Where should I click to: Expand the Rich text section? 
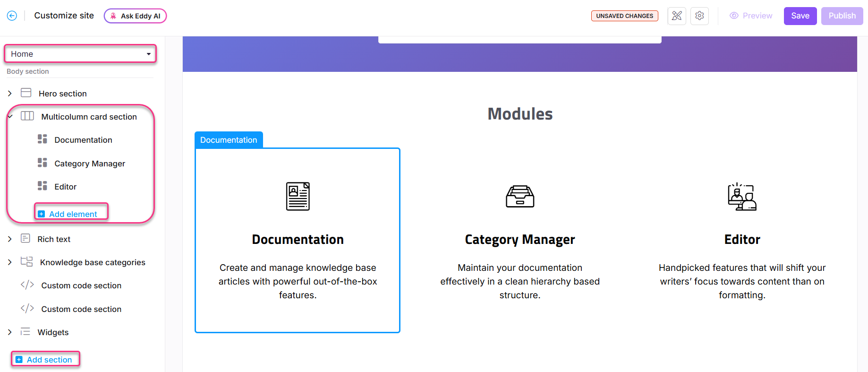10,239
